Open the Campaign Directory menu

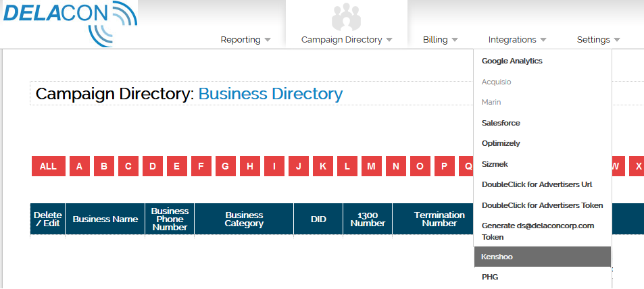point(347,40)
